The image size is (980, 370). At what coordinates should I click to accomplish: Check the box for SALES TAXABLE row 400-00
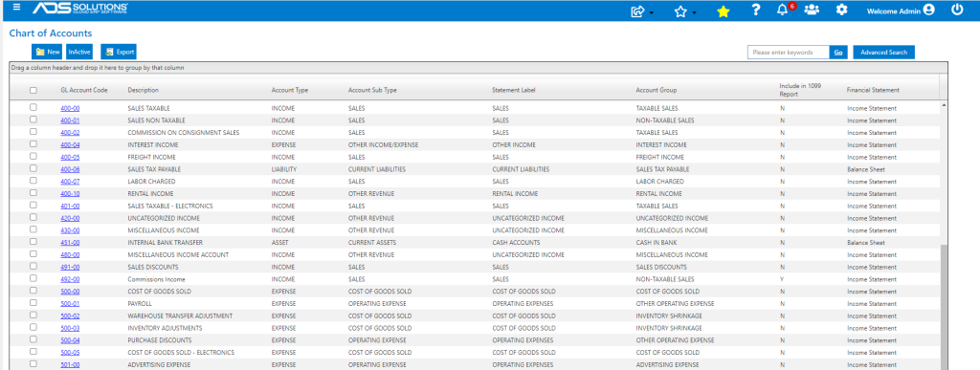pos(33,107)
